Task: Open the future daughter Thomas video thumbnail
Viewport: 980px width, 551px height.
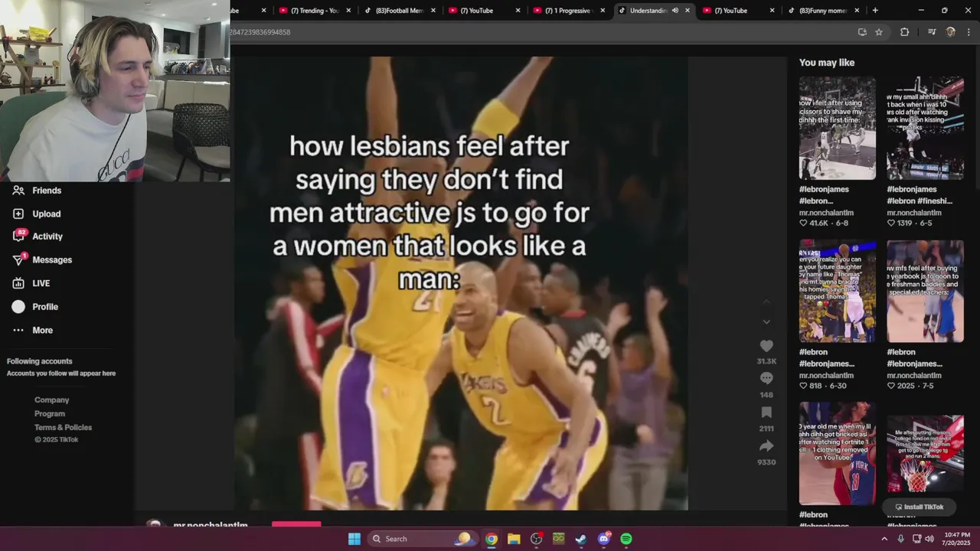Action: pyautogui.click(x=838, y=291)
